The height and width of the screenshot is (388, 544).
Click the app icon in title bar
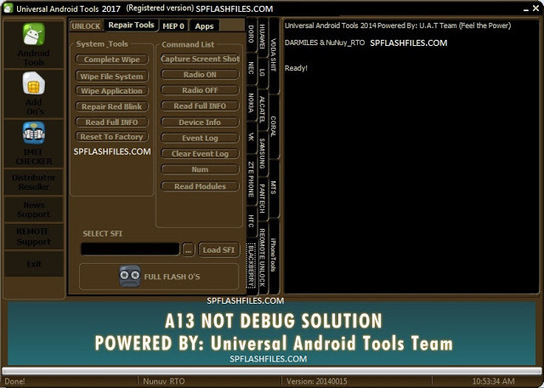tap(8, 8)
